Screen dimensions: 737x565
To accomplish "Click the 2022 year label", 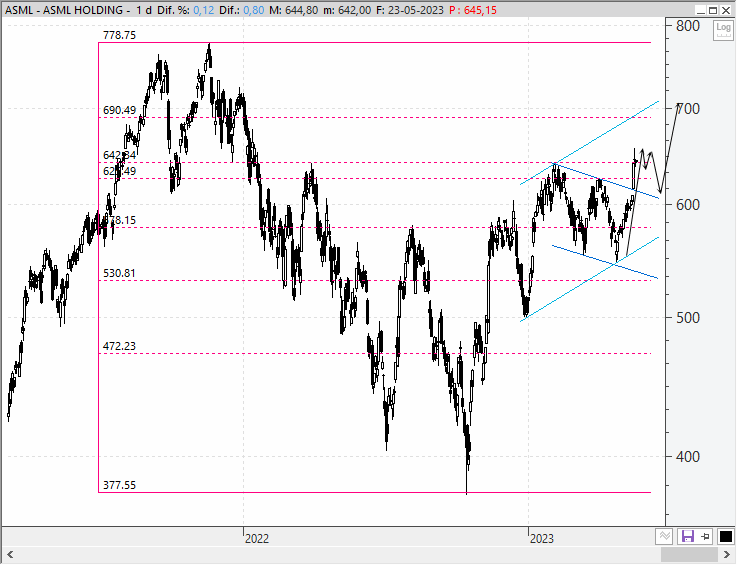I will 257,539.
